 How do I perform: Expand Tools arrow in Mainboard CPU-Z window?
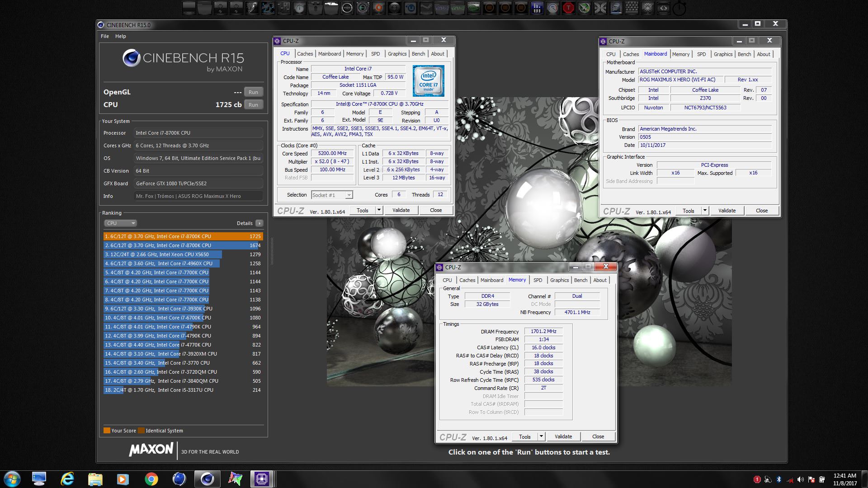coord(705,211)
